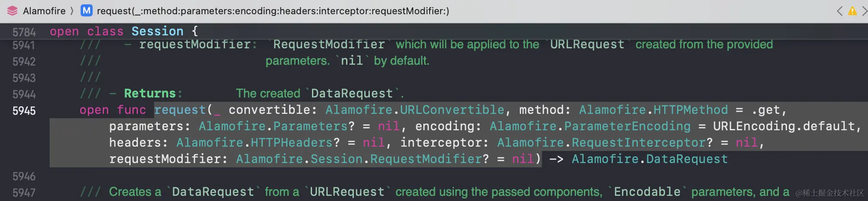Click line number 5945 in the gutter
868x201 pixels.
(24, 111)
